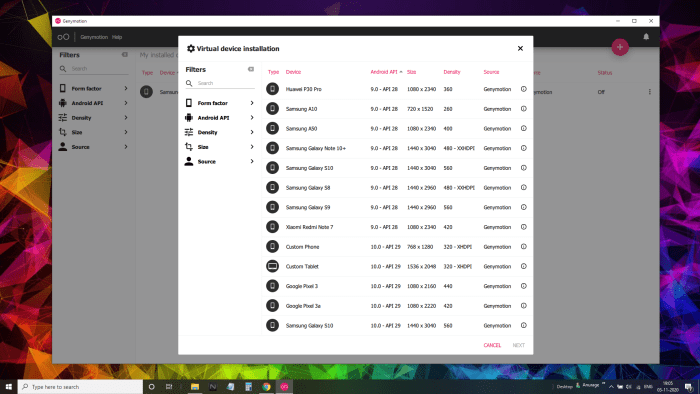Show info for Custom Phone device
The width and height of the screenshot is (700, 394).
pyautogui.click(x=524, y=246)
